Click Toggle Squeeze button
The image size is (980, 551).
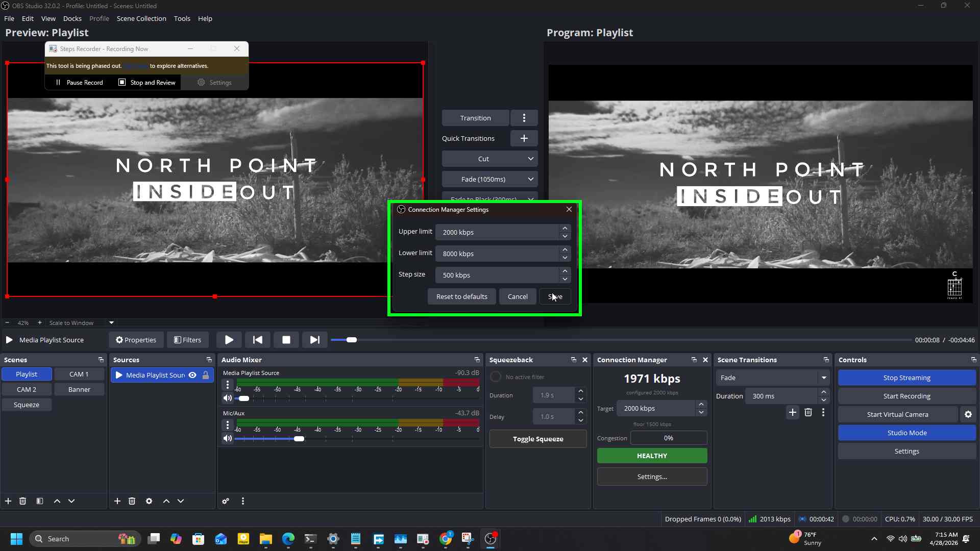click(538, 439)
